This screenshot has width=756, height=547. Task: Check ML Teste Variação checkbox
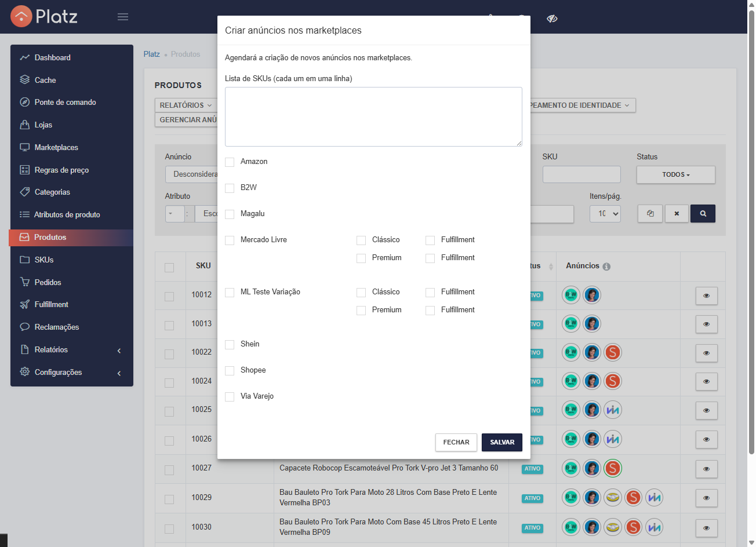pos(230,293)
